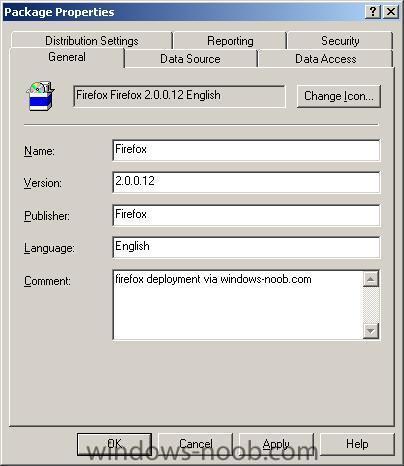Open Help from the bottom button
Screen dimensions: 404x466
pos(357,444)
